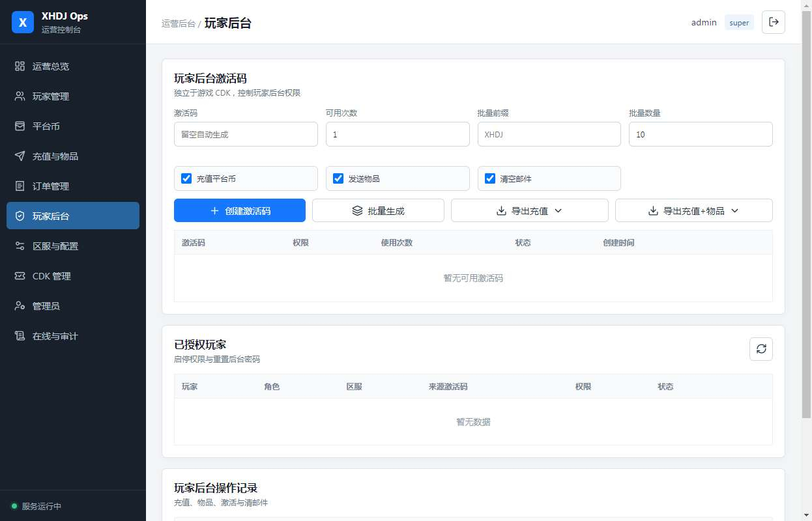Click the 玩家后台操作记录 heading
Screen dimensions: 812x521
(216, 488)
